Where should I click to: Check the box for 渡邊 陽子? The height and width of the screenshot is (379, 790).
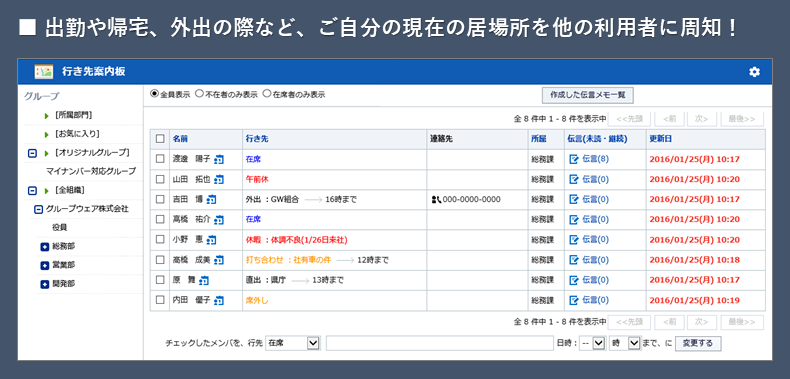tap(160, 159)
